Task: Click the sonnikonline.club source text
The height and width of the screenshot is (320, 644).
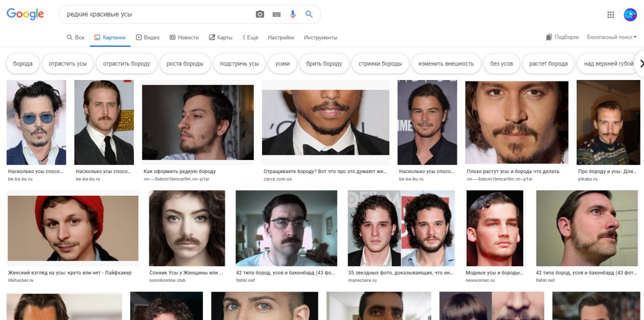Action: pos(168,280)
